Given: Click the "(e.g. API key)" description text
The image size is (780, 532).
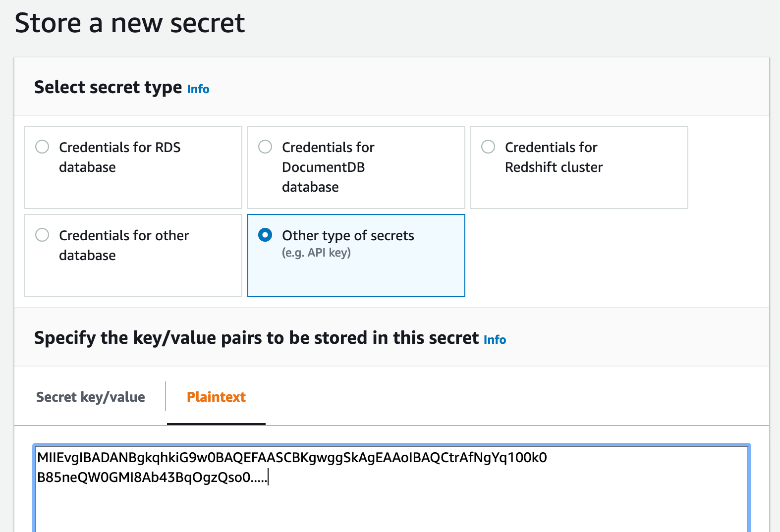Looking at the screenshot, I should tap(316, 253).
